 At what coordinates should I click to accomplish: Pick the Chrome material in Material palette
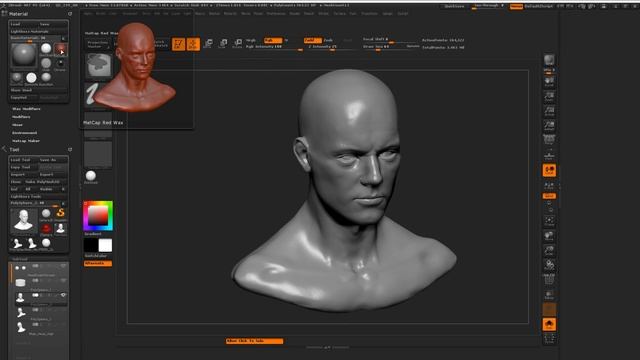[x=60, y=64]
